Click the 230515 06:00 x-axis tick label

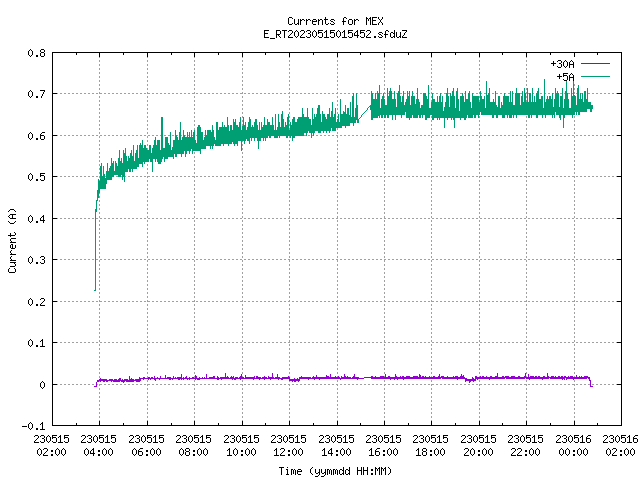coord(146,445)
